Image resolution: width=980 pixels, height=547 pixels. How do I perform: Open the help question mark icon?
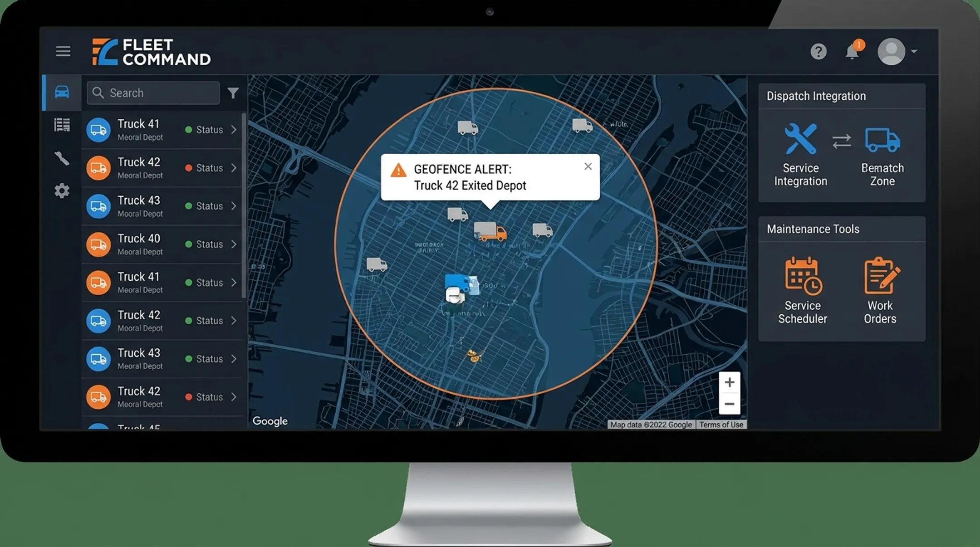point(818,52)
